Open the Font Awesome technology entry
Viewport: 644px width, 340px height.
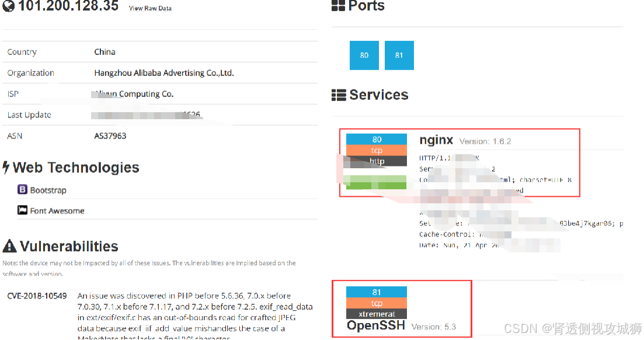point(57,211)
